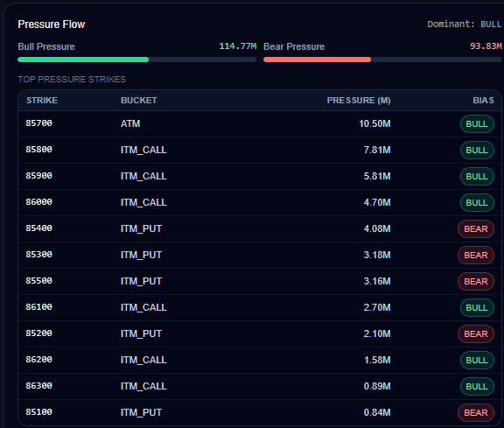Click the BEAR badge on the 85200 row
The height and width of the screenshot is (428, 504).
[476, 334]
